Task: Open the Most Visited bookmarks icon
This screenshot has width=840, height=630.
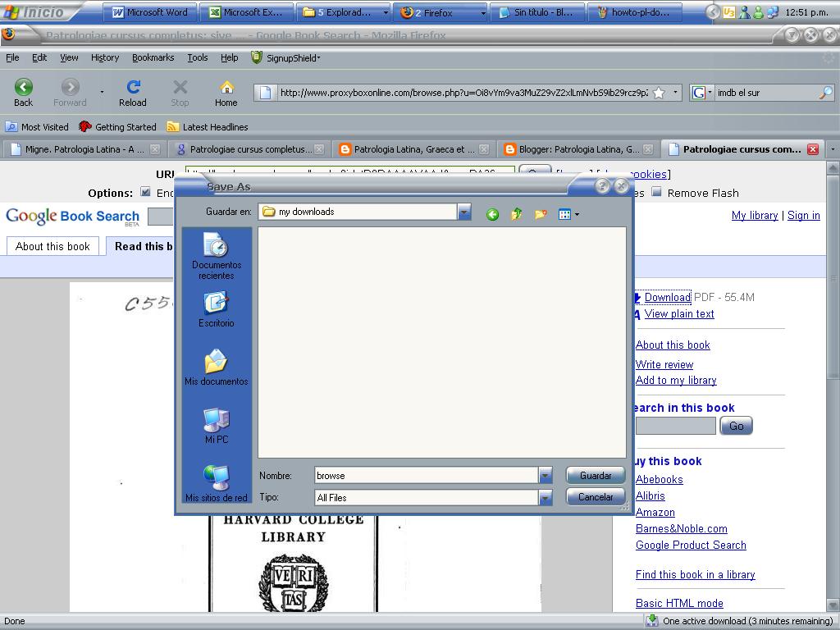Action: pyautogui.click(x=11, y=127)
